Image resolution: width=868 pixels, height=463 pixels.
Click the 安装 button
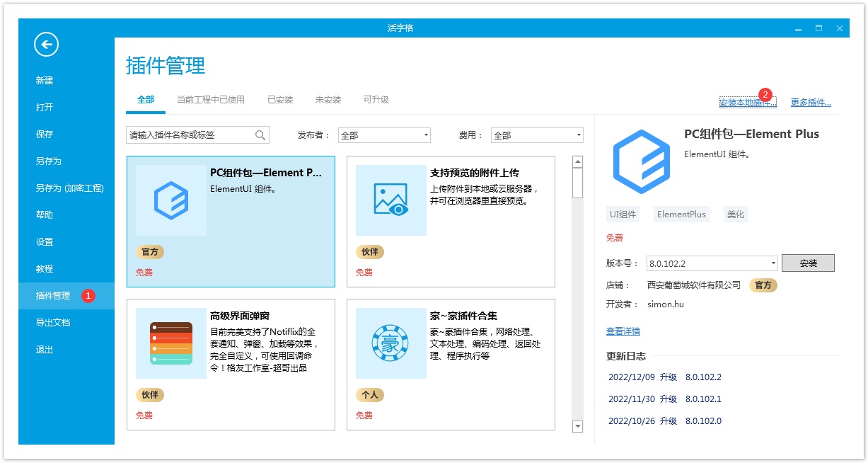(808, 263)
